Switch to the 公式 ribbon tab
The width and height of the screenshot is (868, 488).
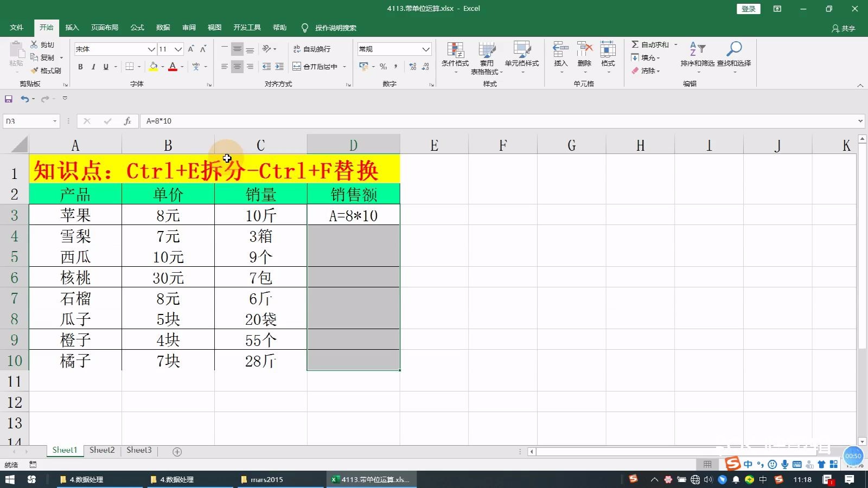pyautogui.click(x=137, y=27)
